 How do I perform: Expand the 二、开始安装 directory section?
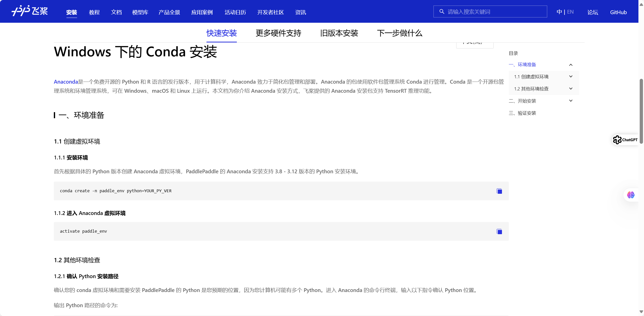[x=571, y=101]
